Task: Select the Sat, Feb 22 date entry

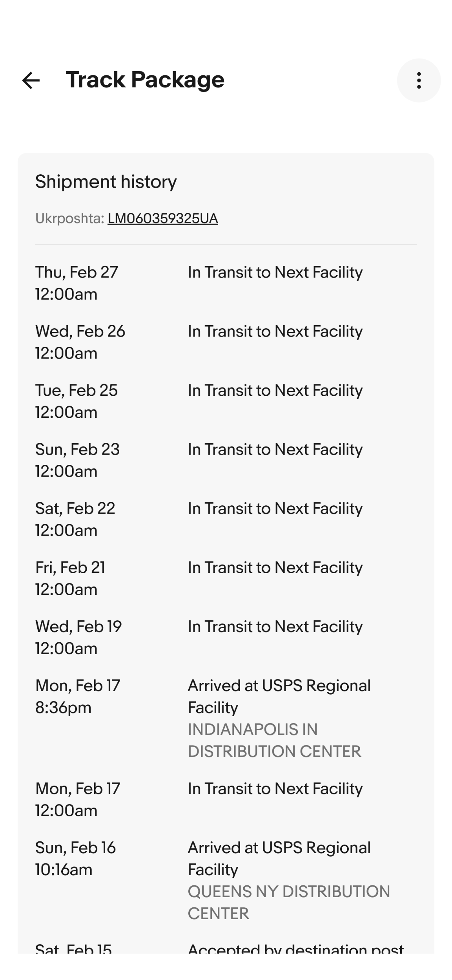Action: (75, 519)
